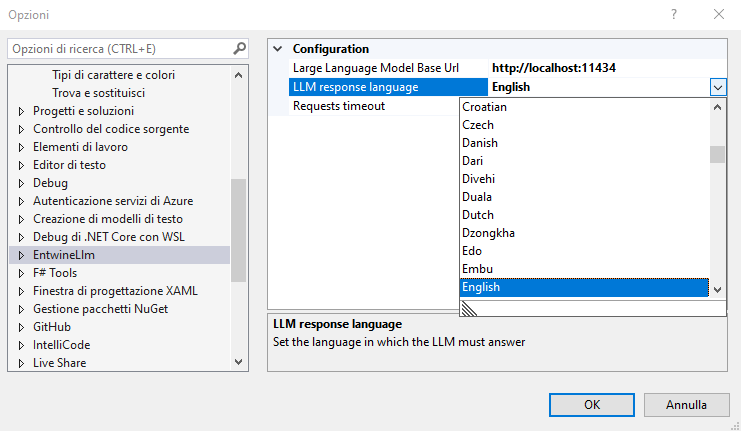
Task: Expand the Editor di testo node
Action: coord(21,165)
